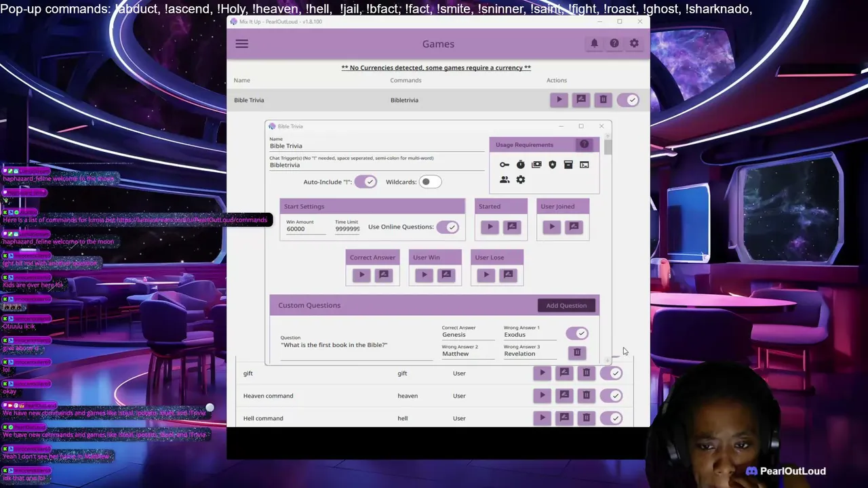Open the notifications bell in header
The image size is (868, 488).
594,43
